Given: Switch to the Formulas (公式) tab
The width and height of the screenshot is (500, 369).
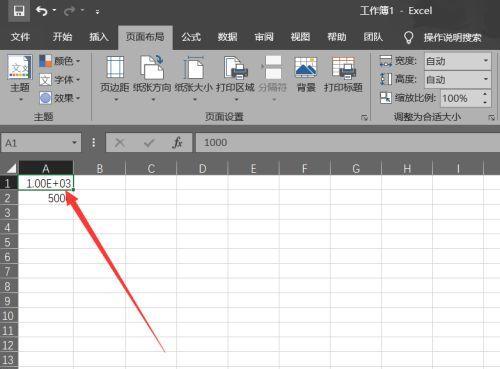Looking at the screenshot, I should pos(191,37).
